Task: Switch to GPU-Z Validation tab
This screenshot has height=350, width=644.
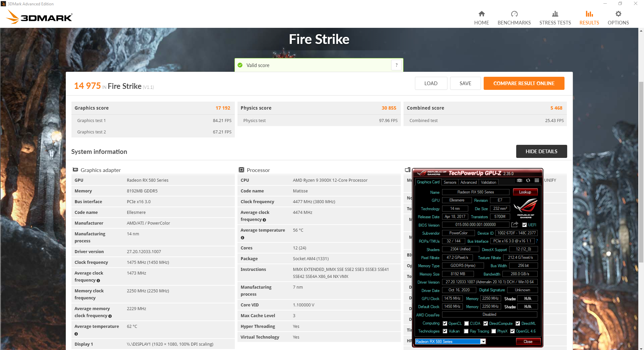Action: [x=488, y=182]
